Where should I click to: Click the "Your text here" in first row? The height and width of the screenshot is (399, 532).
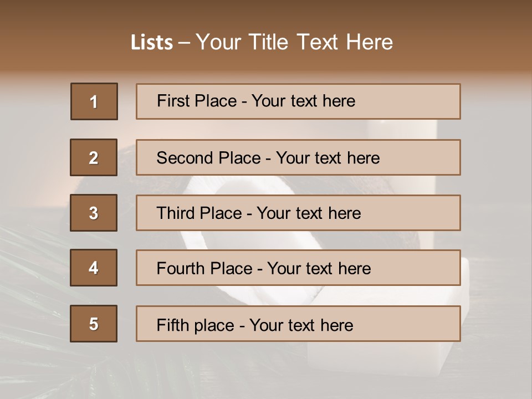303,101
